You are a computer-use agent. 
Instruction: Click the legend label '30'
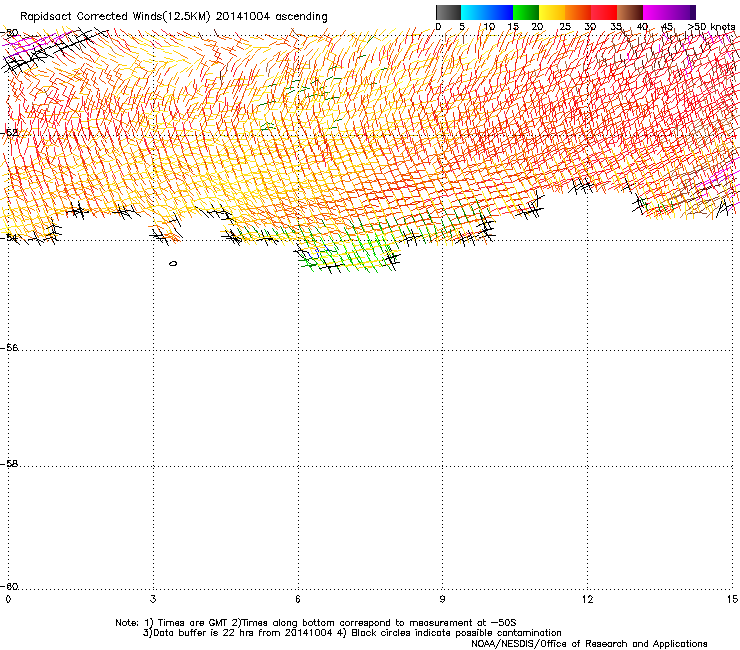pos(590,26)
